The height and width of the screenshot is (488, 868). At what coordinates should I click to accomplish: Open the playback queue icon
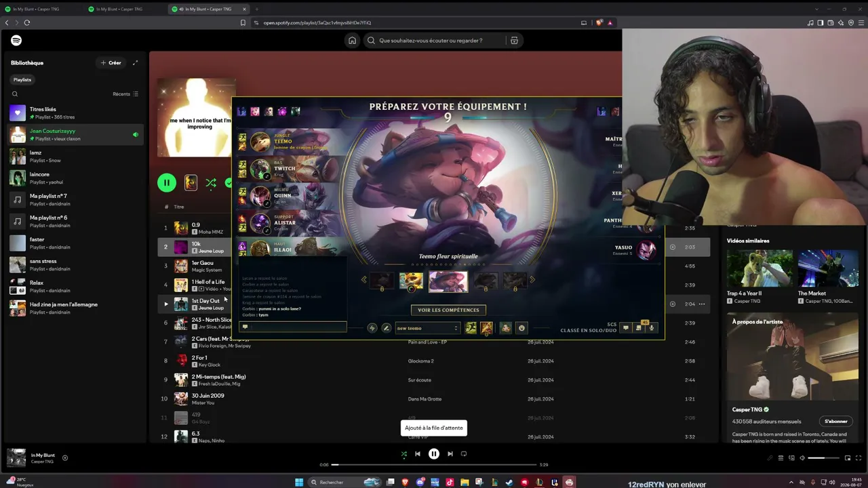click(x=781, y=458)
